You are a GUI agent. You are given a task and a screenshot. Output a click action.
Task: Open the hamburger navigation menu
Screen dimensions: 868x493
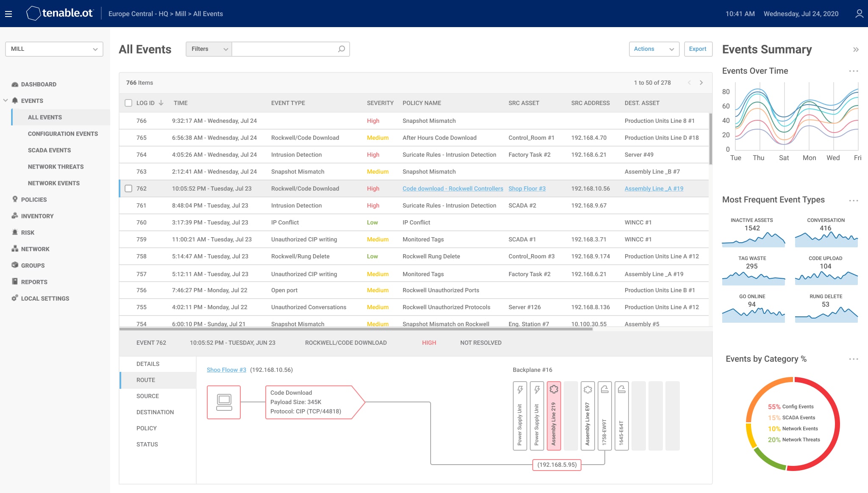[8, 14]
